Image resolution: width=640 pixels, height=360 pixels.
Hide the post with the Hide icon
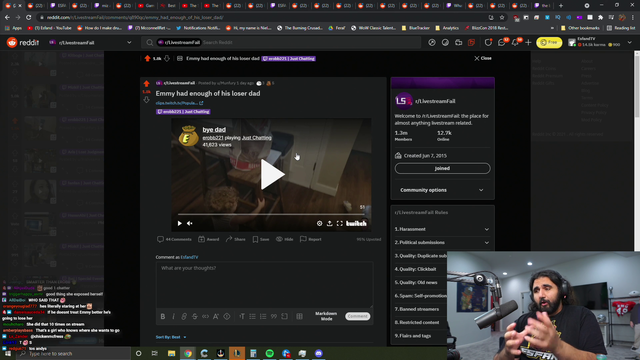click(x=284, y=239)
